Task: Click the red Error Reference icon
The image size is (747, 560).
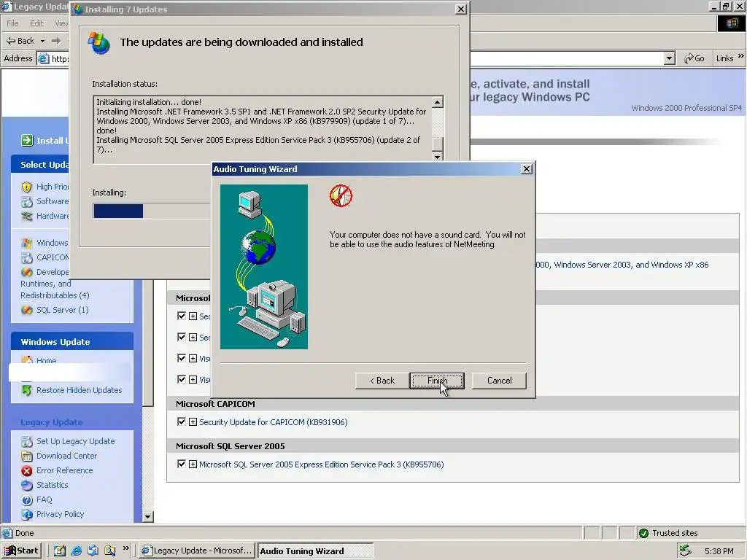Action: pos(27,470)
